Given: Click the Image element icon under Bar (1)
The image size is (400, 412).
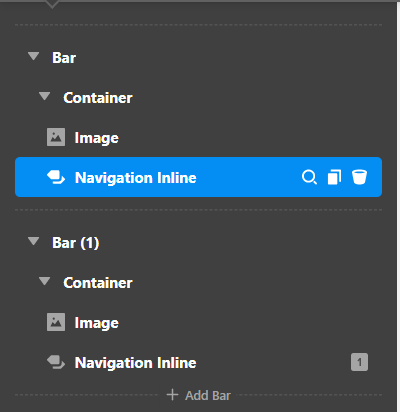Looking at the screenshot, I should (x=56, y=322).
